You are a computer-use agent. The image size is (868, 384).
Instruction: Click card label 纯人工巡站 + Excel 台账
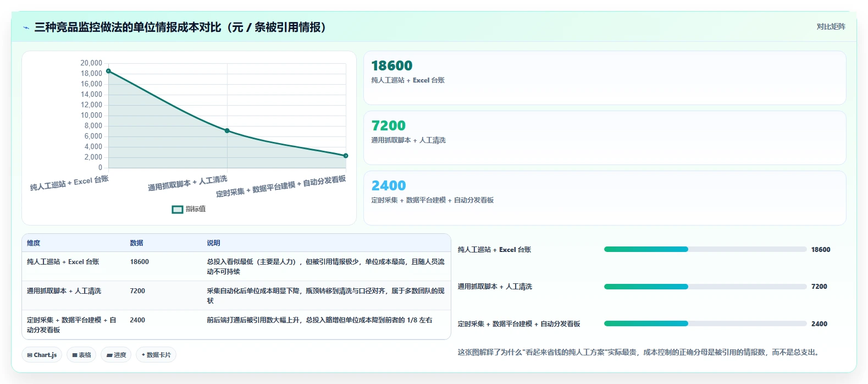(x=408, y=80)
